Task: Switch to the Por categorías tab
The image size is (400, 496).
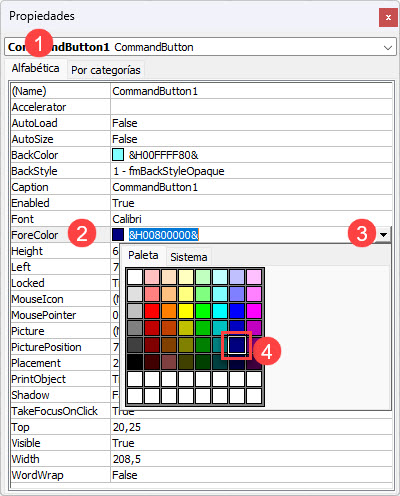Action: point(106,70)
